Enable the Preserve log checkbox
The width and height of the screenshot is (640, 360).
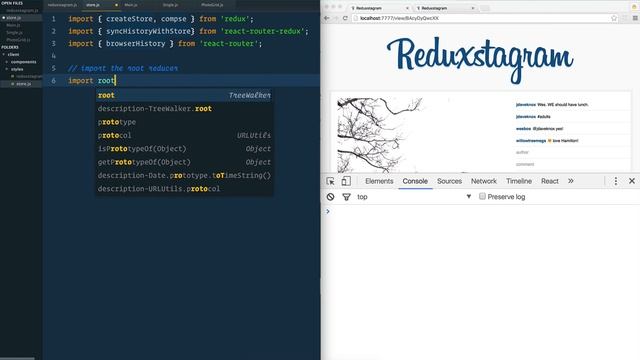point(482,196)
